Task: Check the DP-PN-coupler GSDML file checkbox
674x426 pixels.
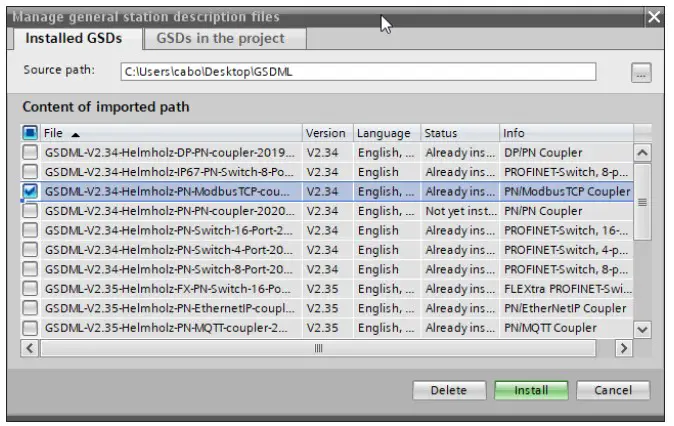Action: click(x=30, y=152)
